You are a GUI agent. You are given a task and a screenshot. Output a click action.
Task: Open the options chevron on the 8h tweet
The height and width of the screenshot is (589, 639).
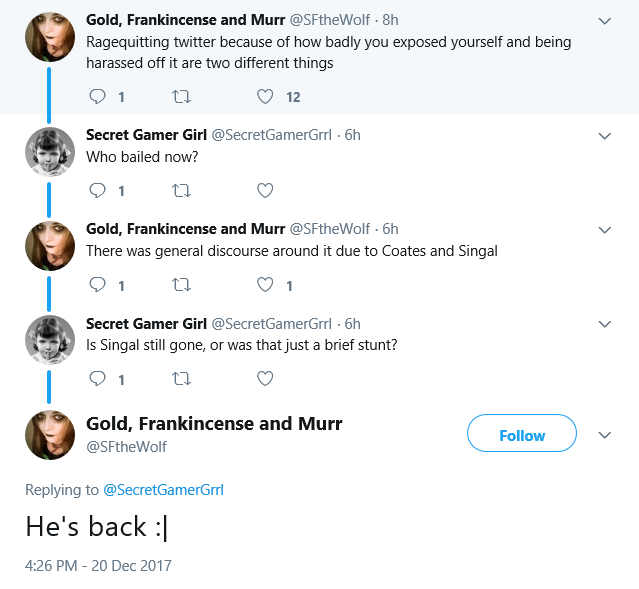pyautogui.click(x=605, y=21)
